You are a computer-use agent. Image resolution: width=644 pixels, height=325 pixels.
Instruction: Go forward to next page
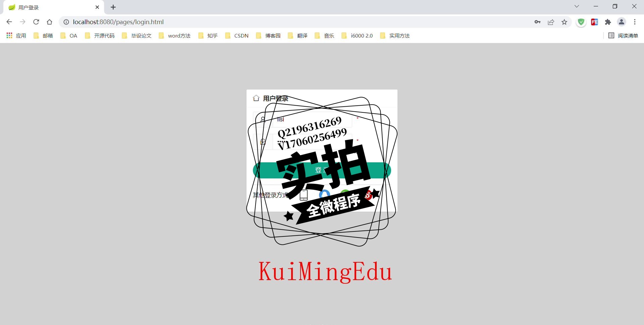click(22, 22)
